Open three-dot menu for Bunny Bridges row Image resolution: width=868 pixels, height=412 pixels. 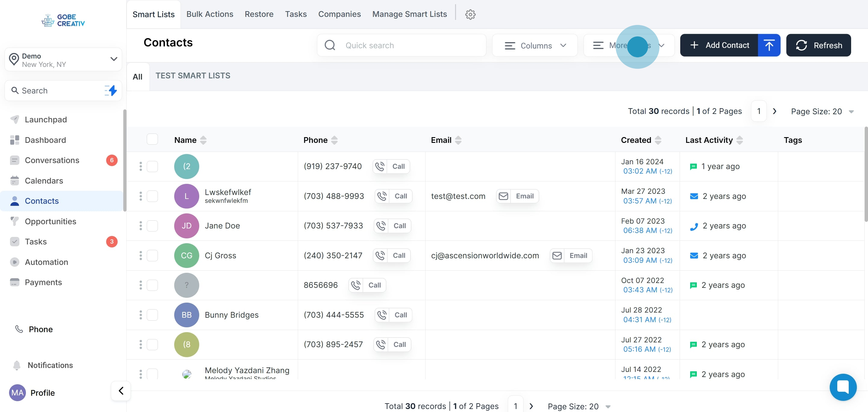[x=140, y=315]
